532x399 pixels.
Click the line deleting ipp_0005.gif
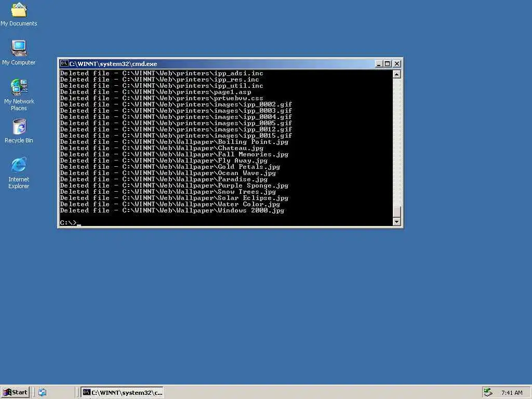176,123
